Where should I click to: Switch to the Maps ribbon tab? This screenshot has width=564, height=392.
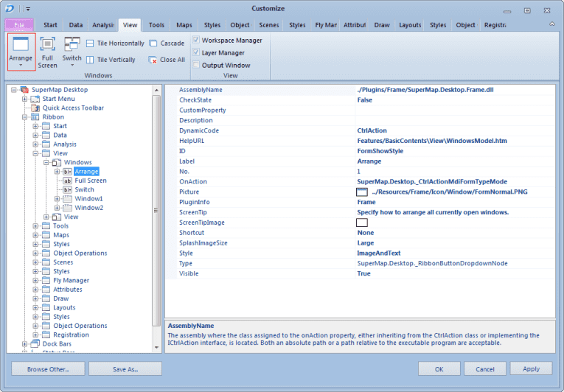[x=184, y=25]
